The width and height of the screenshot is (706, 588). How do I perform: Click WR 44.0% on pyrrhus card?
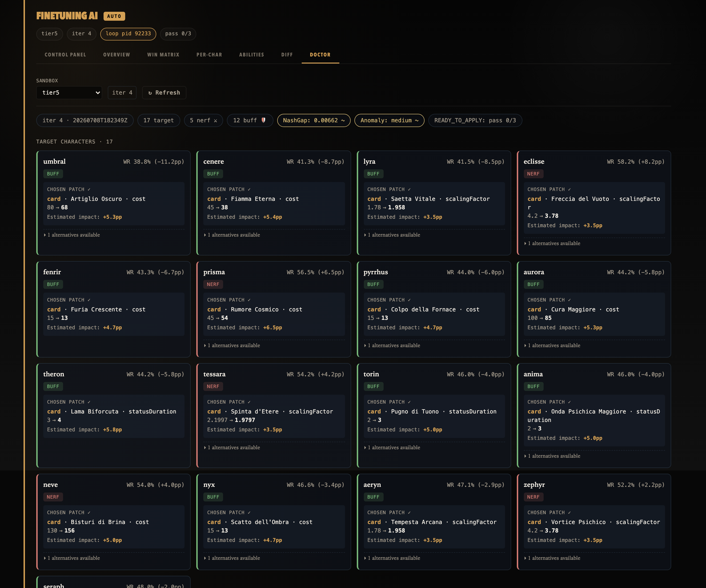pyautogui.click(x=476, y=272)
